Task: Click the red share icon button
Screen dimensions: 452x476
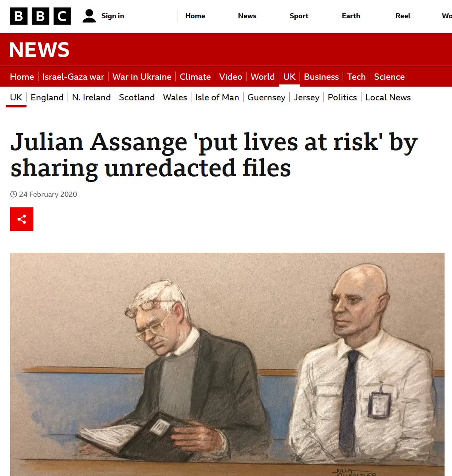Action: [22, 219]
